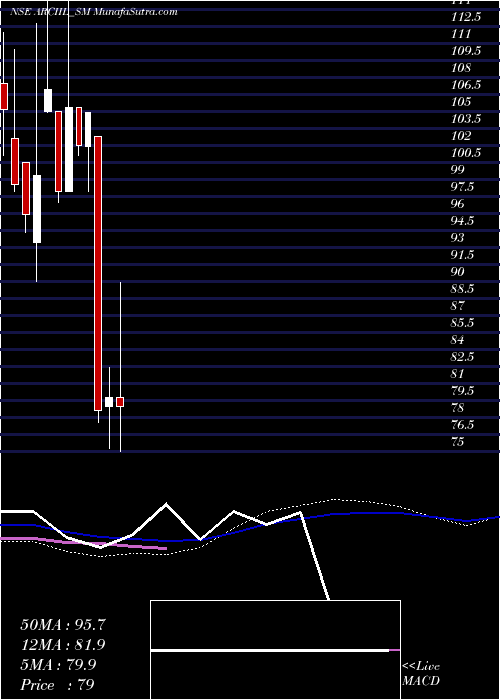Click the 82.5 price axis label
This screenshot has width=500, height=700.
coord(462,357)
